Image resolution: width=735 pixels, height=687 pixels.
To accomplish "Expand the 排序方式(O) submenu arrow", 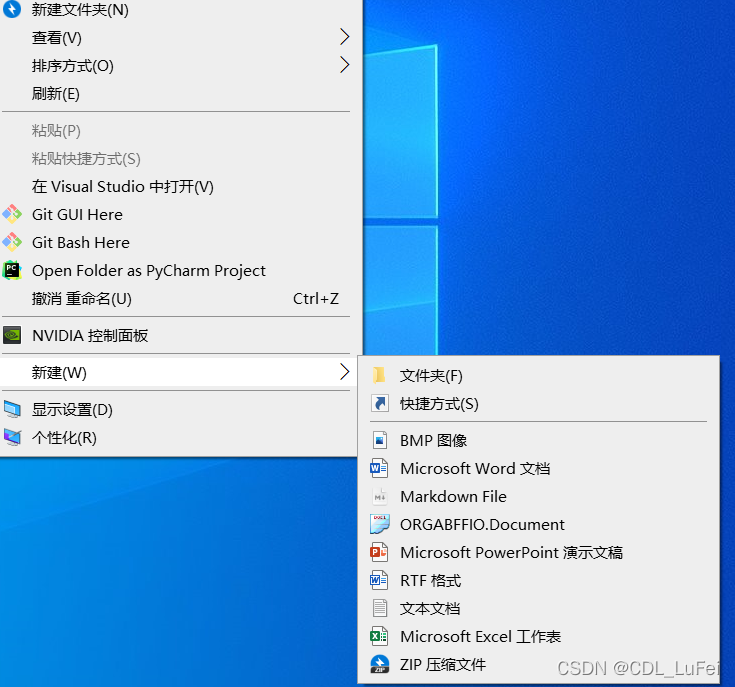I will [345, 65].
